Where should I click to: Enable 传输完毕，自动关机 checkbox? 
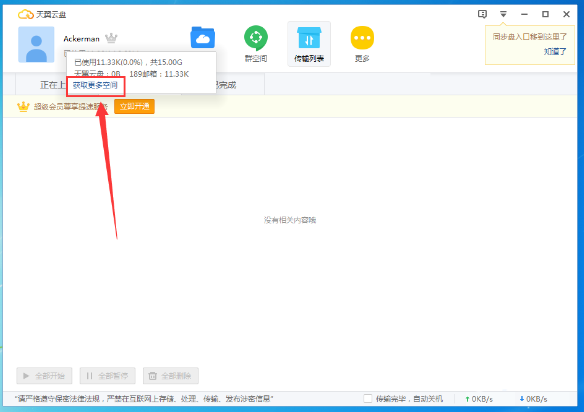pyautogui.click(x=368, y=399)
